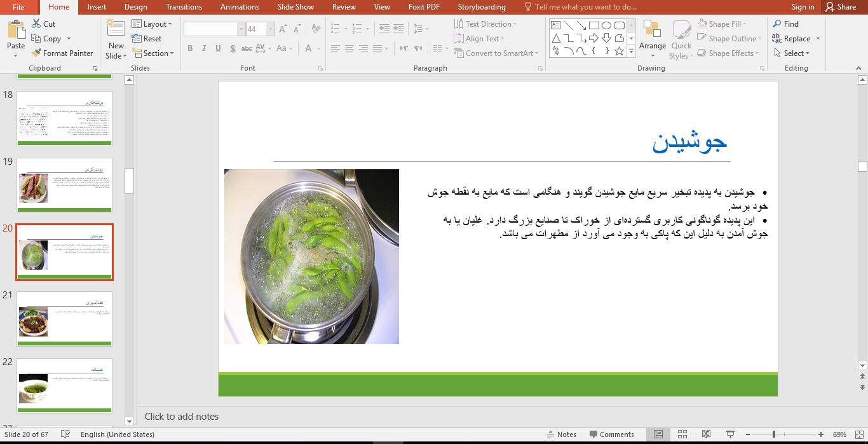The width and height of the screenshot is (868, 444).
Task: Switch to the Design tab
Action: [135, 7]
